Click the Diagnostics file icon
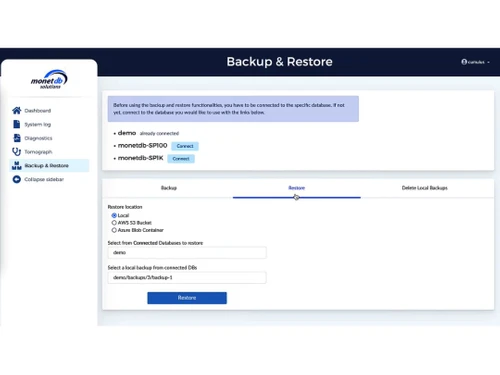500x375 pixels. pos(17,138)
